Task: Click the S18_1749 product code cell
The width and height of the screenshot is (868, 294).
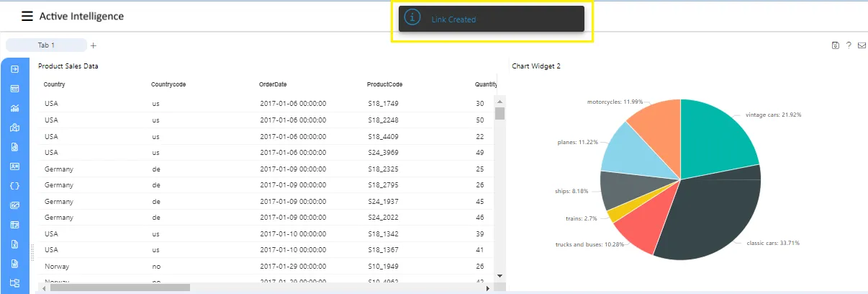Action: tap(383, 104)
